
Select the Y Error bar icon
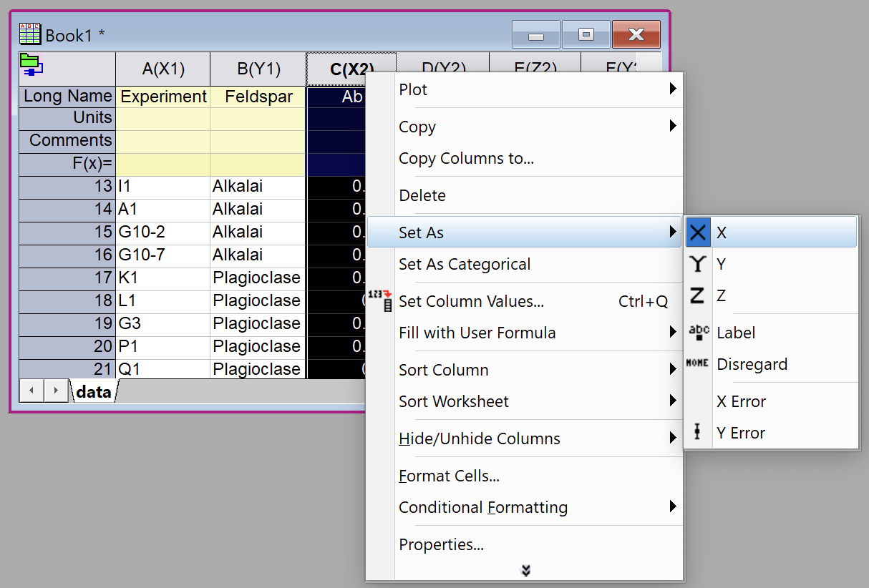point(698,433)
